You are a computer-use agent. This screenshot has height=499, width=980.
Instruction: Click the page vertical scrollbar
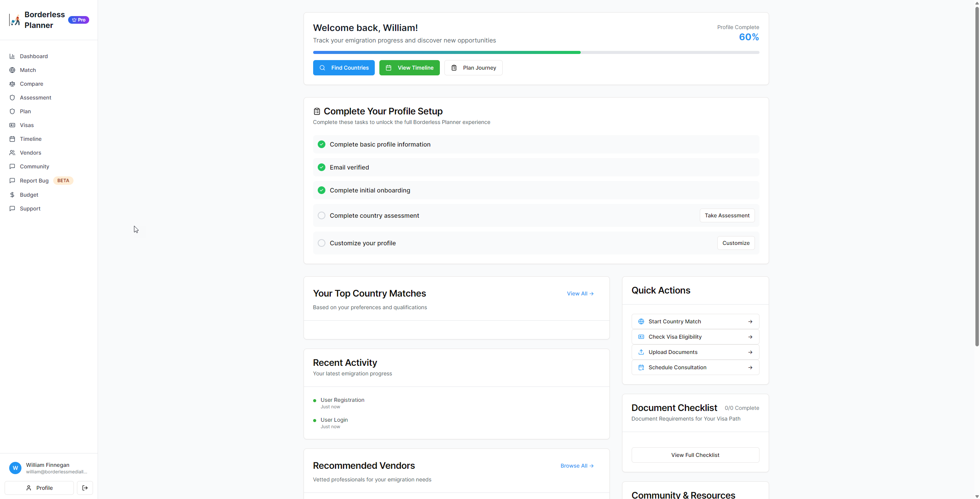click(977, 176)
